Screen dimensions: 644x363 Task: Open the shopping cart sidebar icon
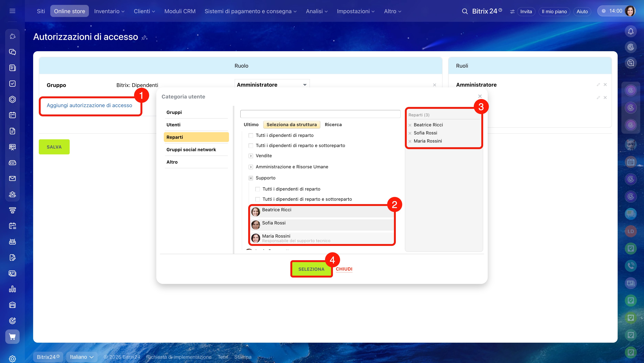click(x=12, y=336)
